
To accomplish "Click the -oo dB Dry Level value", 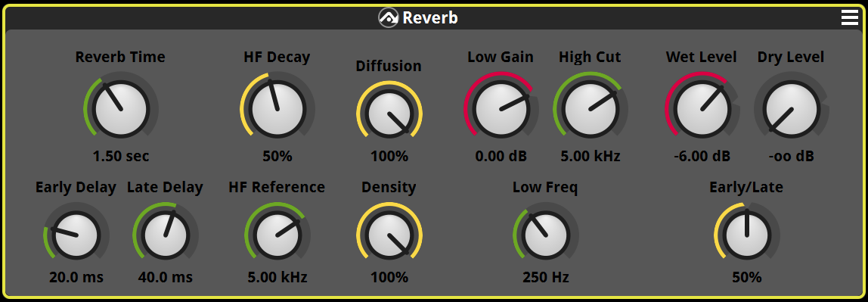I will 792,156.
